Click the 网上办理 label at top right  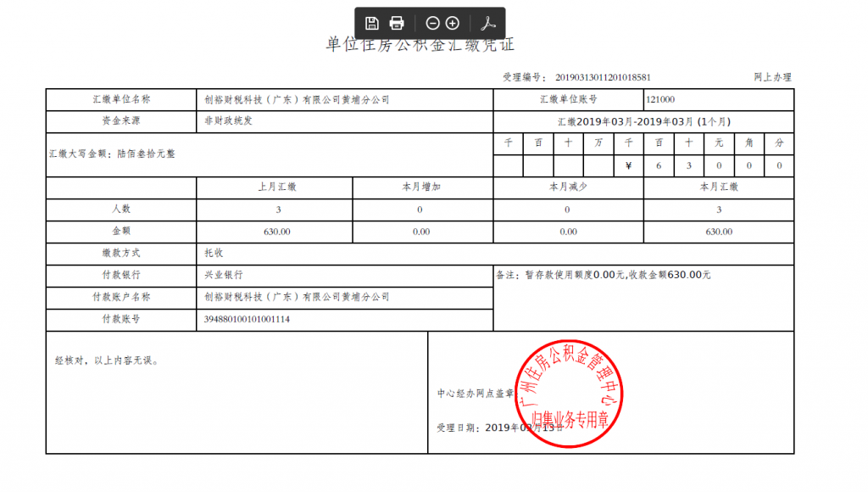[772, 77]
